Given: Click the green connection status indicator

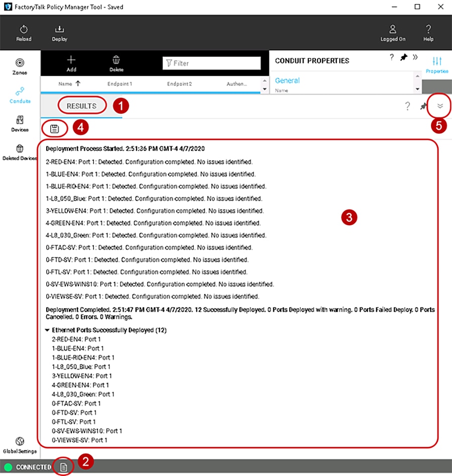Looking at the screenshot, I should point(8,467).
